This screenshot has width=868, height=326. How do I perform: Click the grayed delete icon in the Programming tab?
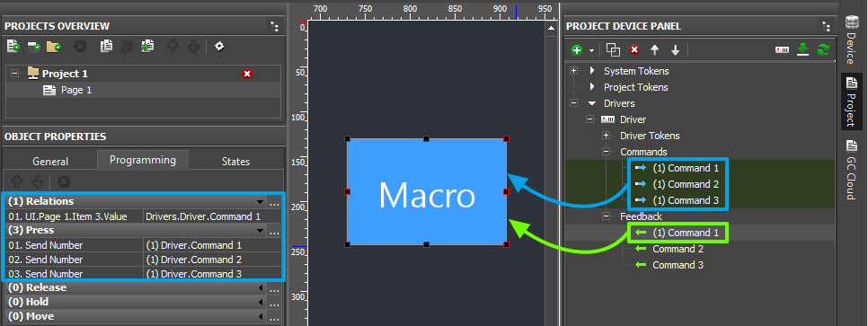[64, 181]
